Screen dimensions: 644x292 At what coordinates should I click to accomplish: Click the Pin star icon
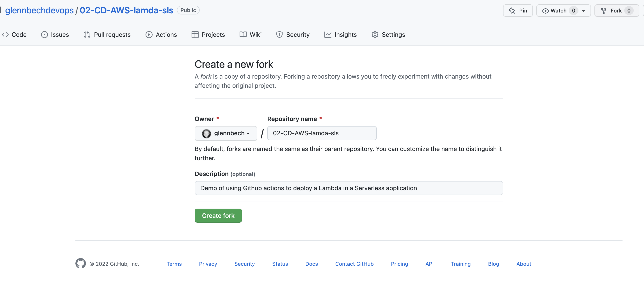[x=512, y=11]
